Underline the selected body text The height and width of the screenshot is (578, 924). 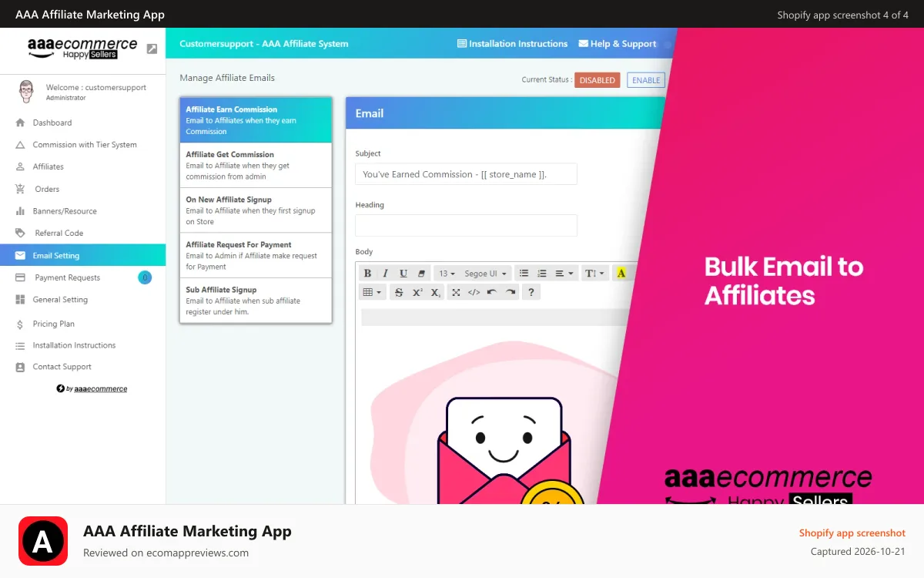[403, 274]
